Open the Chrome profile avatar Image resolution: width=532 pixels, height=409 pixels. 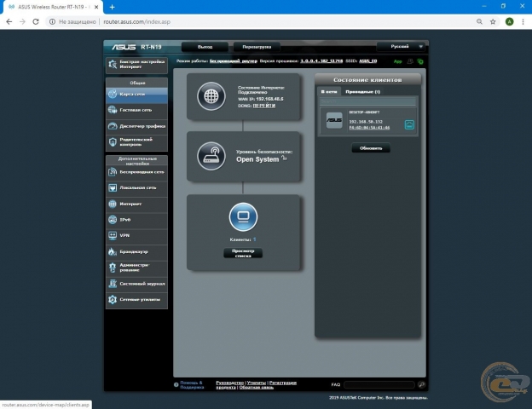(x=509, y=21)
